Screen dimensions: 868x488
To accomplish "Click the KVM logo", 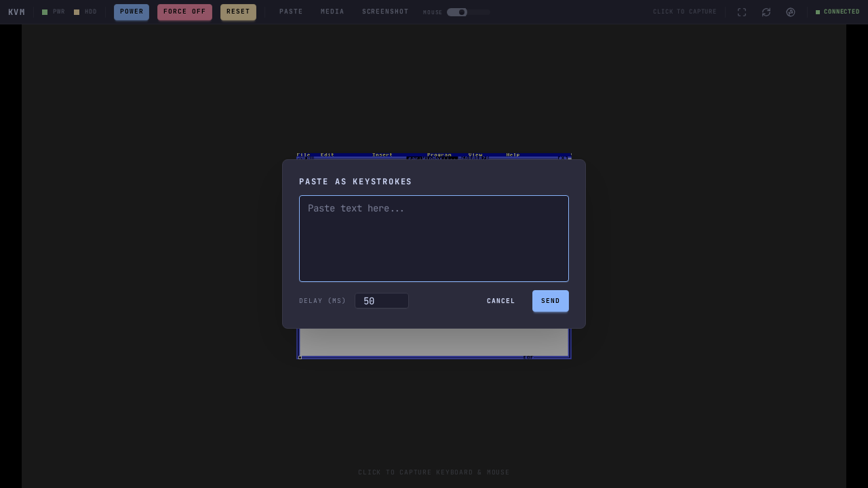I will [16, 12].
